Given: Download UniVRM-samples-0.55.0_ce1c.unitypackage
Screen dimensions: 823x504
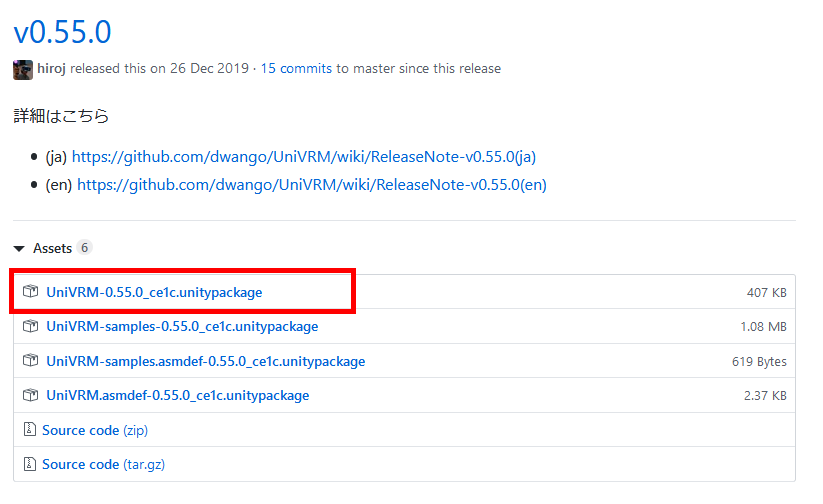Looking at the screenshot, I should point(182,326).
